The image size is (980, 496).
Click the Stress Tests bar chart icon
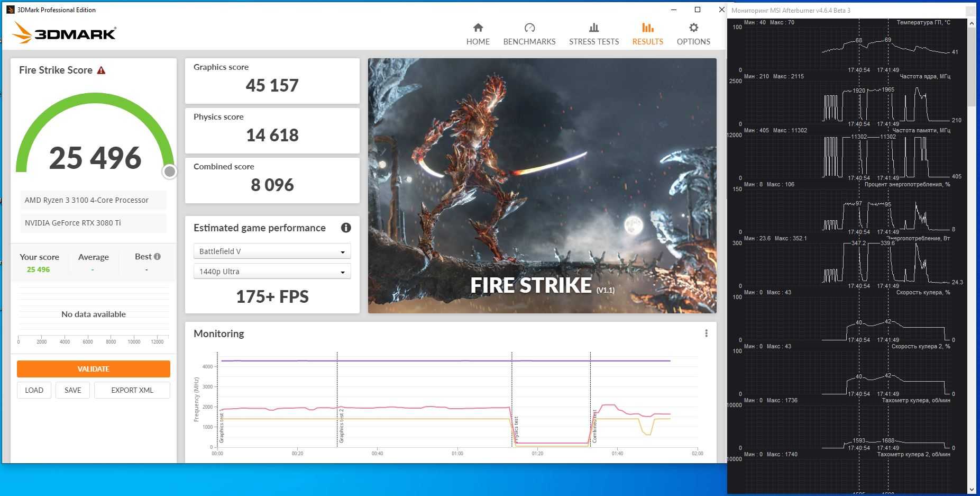click(593, 28)
